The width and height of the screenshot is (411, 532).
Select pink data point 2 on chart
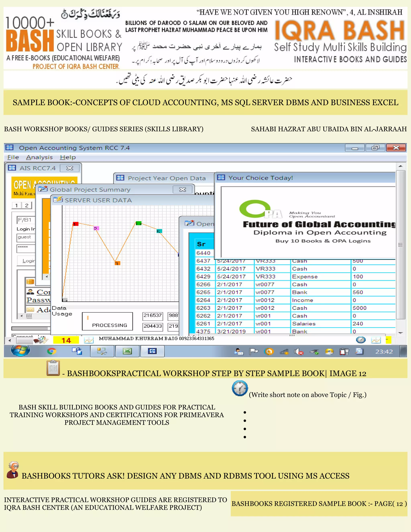[96, 228]
